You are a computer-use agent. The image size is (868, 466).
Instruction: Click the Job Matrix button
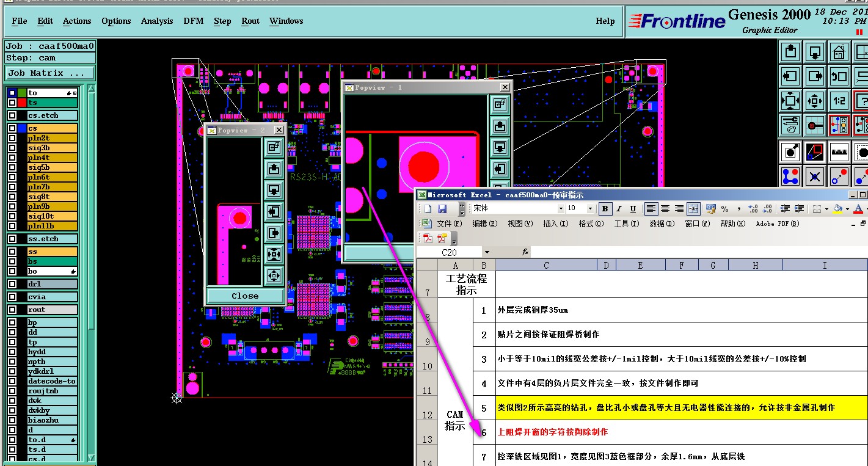click(50, 73)
